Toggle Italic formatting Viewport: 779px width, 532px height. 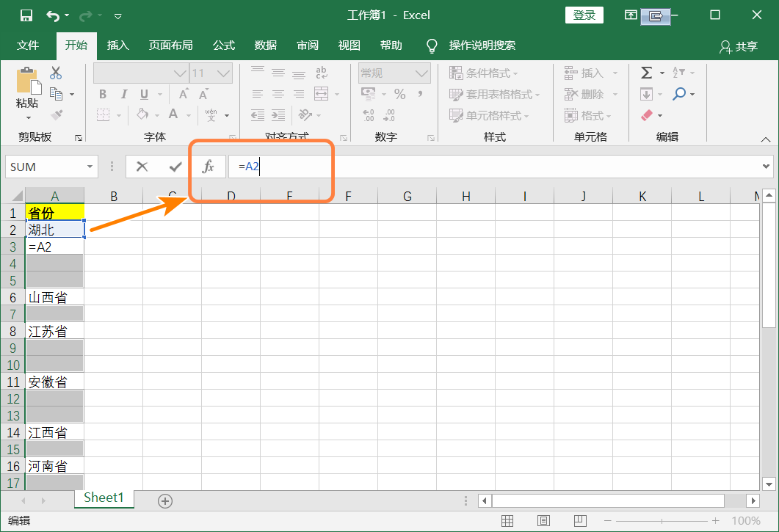coord(123,94)
